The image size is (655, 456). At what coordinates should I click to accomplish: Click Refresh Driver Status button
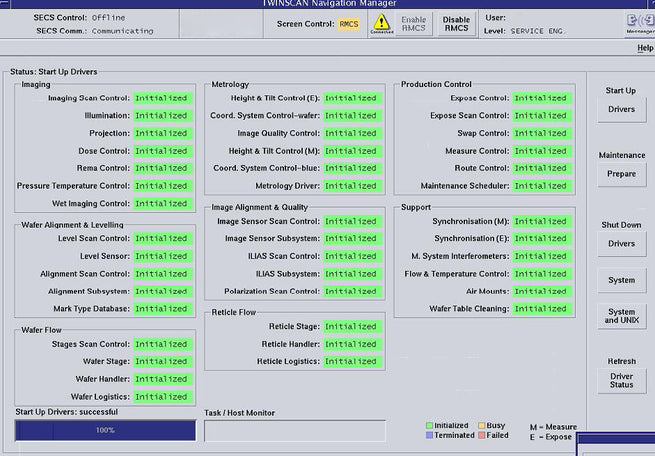621,380
